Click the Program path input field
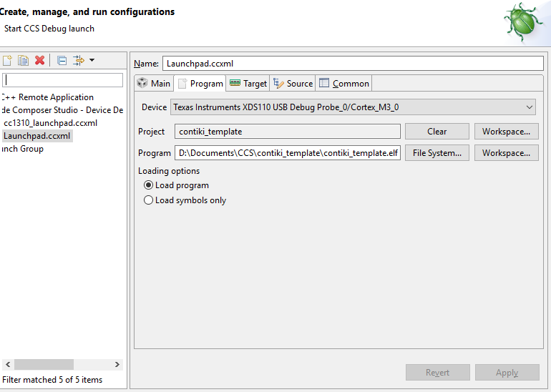The image size is (551, 392). point(288,153)
